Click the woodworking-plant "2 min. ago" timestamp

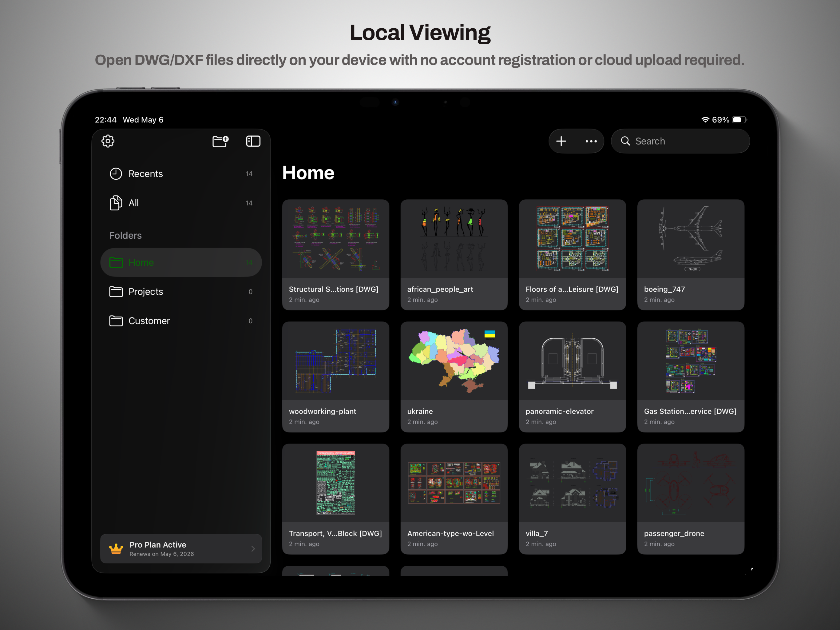click(304, 422)
